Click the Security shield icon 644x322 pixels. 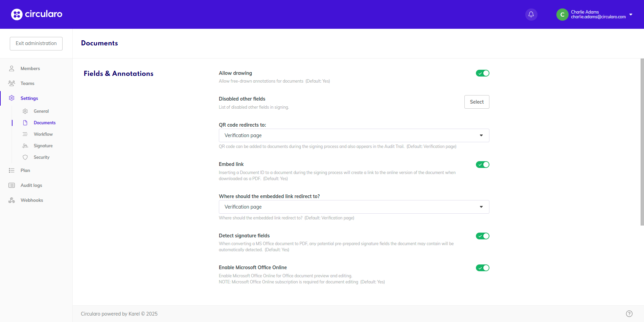click(x=25, y=157)
